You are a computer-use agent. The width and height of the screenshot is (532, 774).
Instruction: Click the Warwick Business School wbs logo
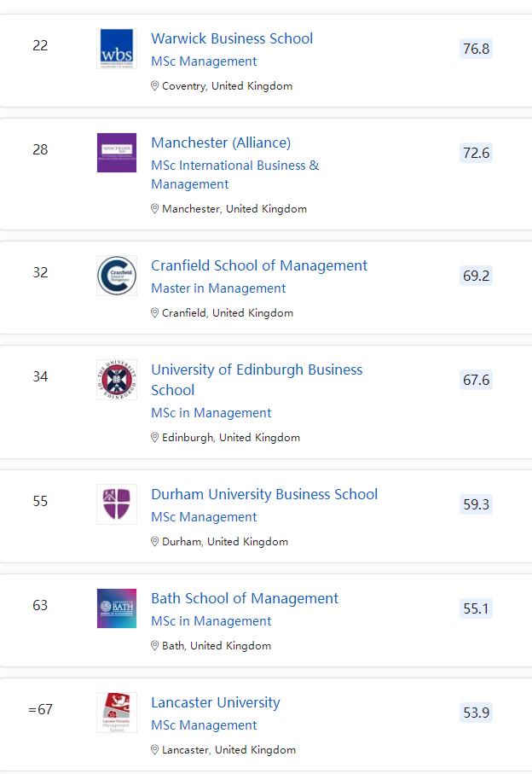(x=117, y=49)
